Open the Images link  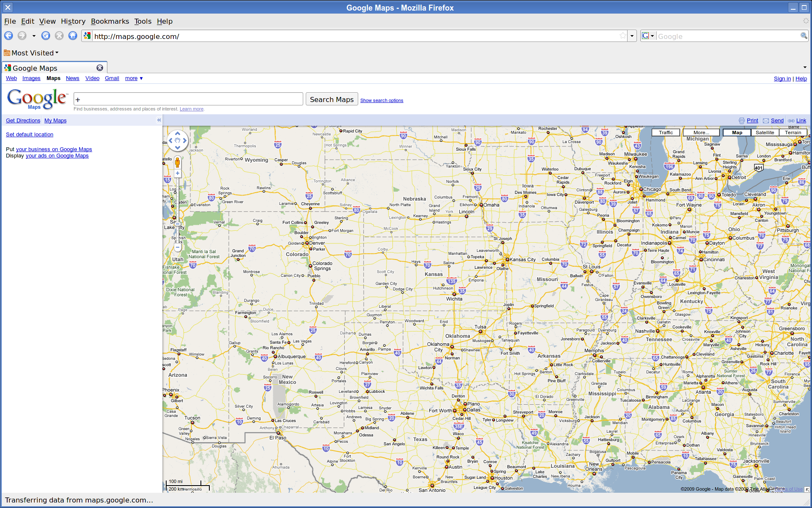(31, 78)
